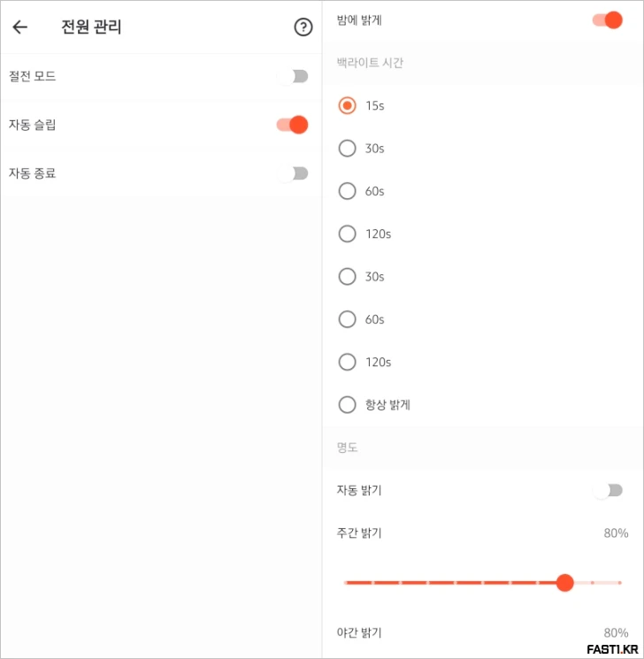
Task: Click the 주간 밝기 80% value
Action: pyautogui.click(x=616, y=533)
